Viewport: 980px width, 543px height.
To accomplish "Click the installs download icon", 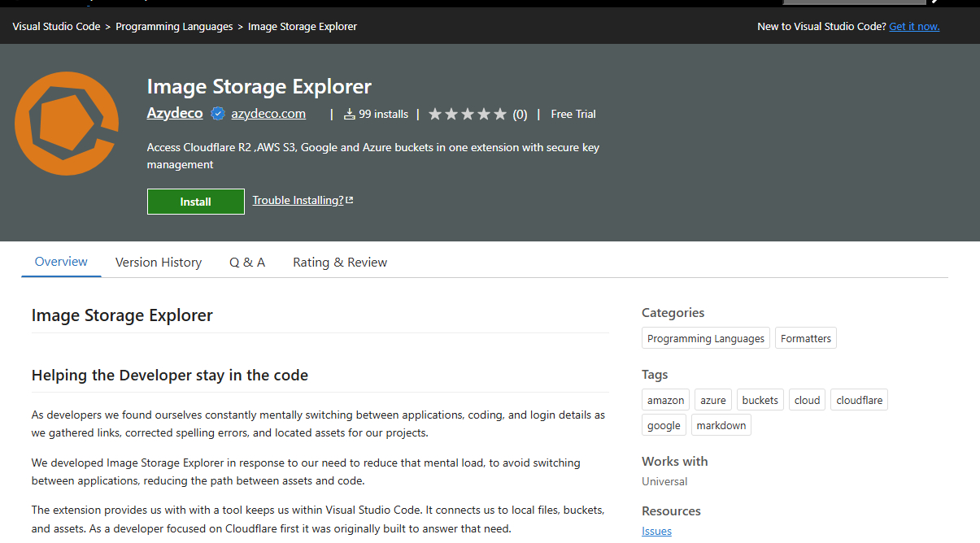I will click(x=350, y=115).
